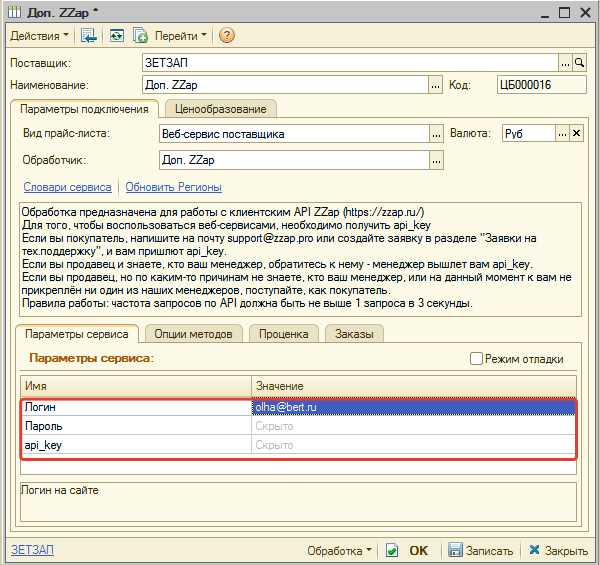Open the Перейти dropdown menu
This screenshot has width=600, height=565.
tap(181, 36)
